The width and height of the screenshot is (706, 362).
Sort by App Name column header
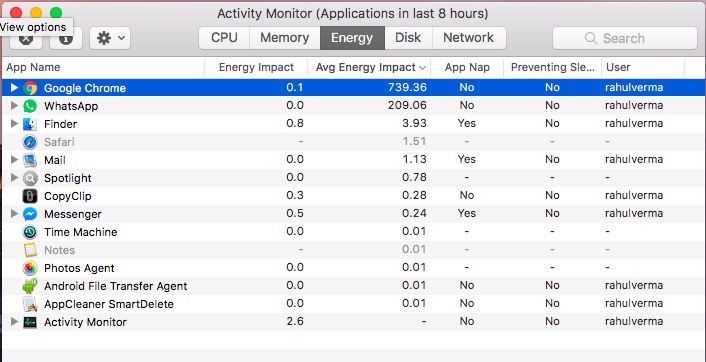[103, 68]
